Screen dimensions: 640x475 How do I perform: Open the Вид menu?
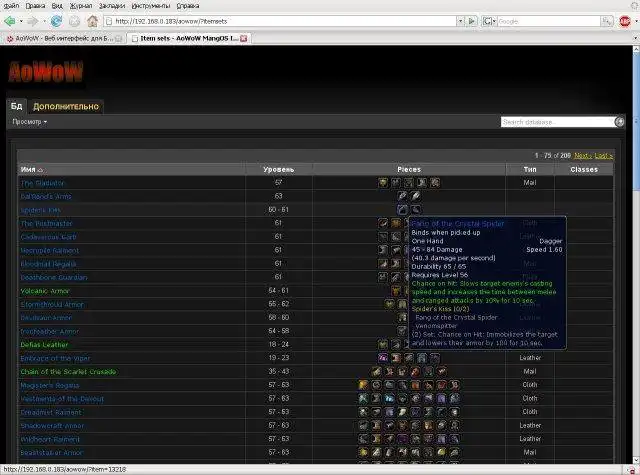point(57,6)
